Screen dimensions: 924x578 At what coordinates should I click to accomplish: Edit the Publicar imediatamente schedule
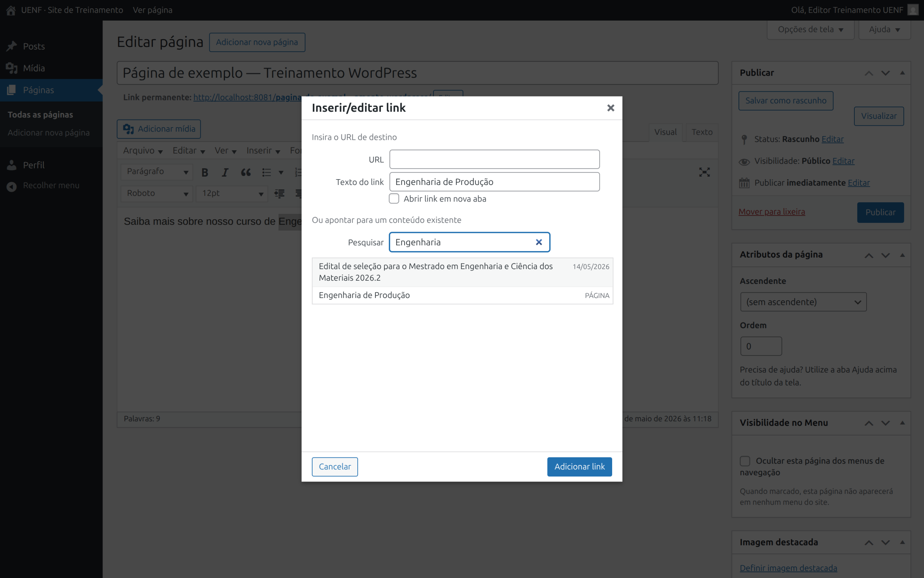(x=859, y=183)
